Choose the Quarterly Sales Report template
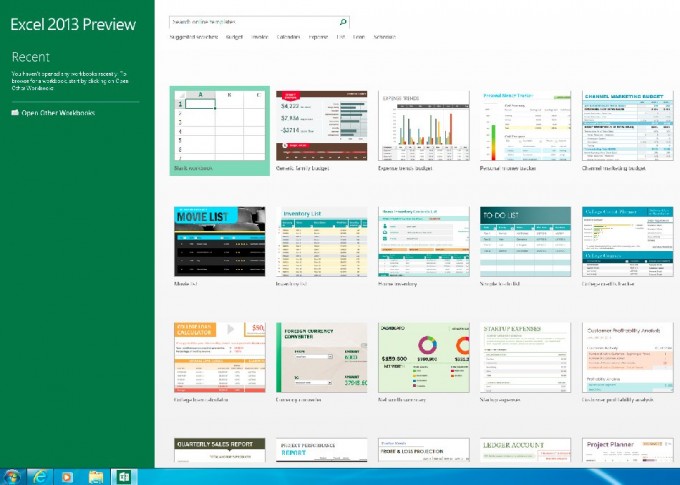 coord(219,450)
